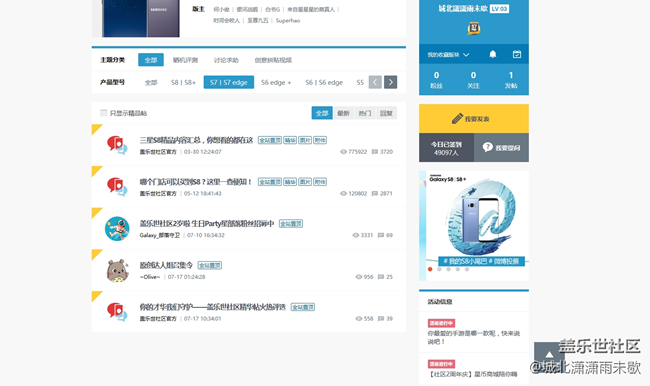Click the bear avatar of ~Olive~
Screen dimensions: 650x386
pos(117,271)
